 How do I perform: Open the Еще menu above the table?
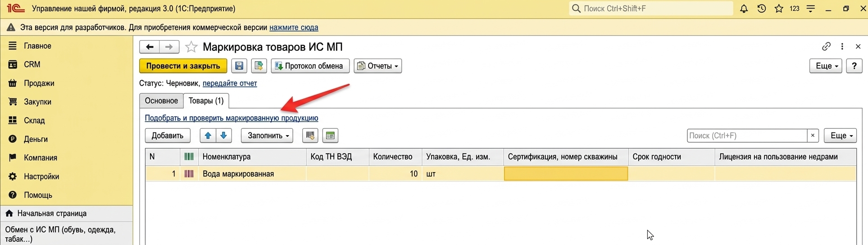[840, 136]
